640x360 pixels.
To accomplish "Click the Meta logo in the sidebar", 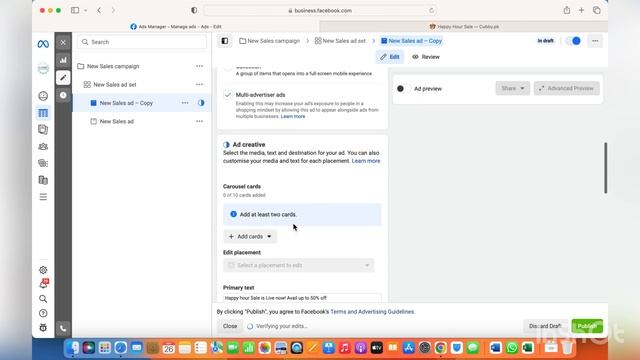I will tap(43, 44).
